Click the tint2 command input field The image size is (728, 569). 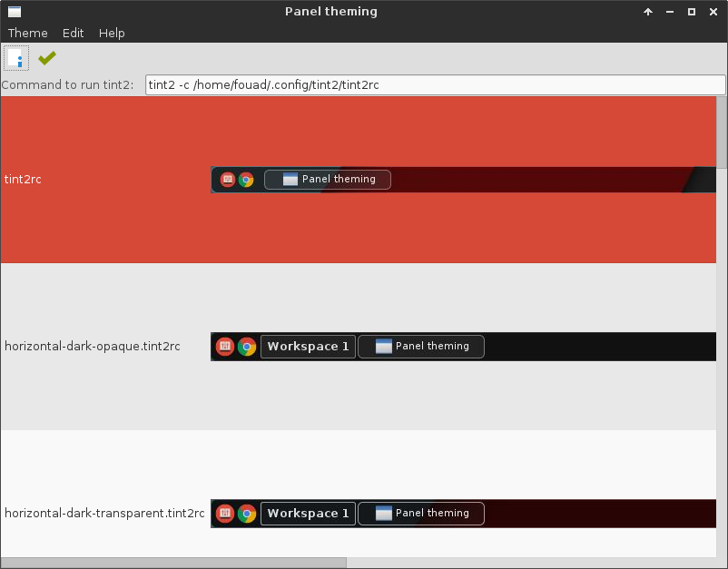[x=436, y=84]
